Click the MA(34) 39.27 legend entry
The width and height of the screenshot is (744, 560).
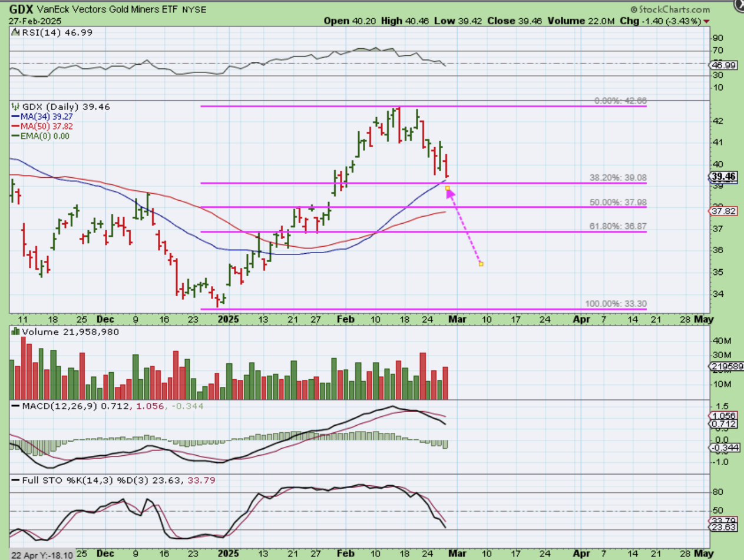click(41, 117)
